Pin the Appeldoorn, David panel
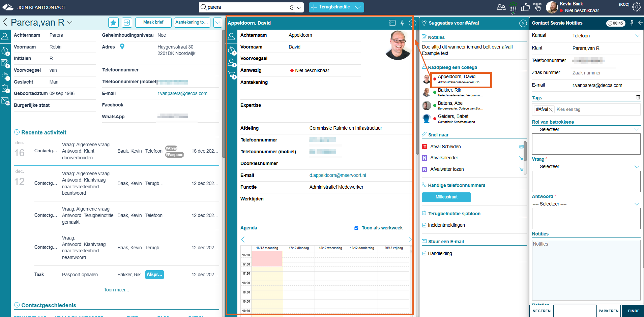 [x=402, y=23]
